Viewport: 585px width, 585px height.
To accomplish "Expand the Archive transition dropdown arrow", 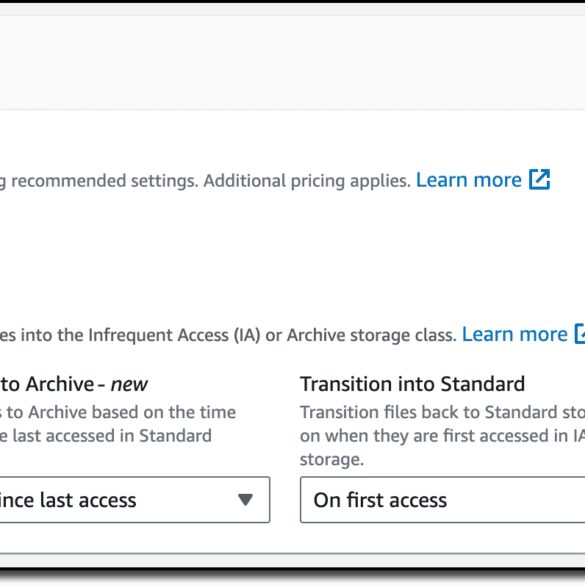I will 245,500.
